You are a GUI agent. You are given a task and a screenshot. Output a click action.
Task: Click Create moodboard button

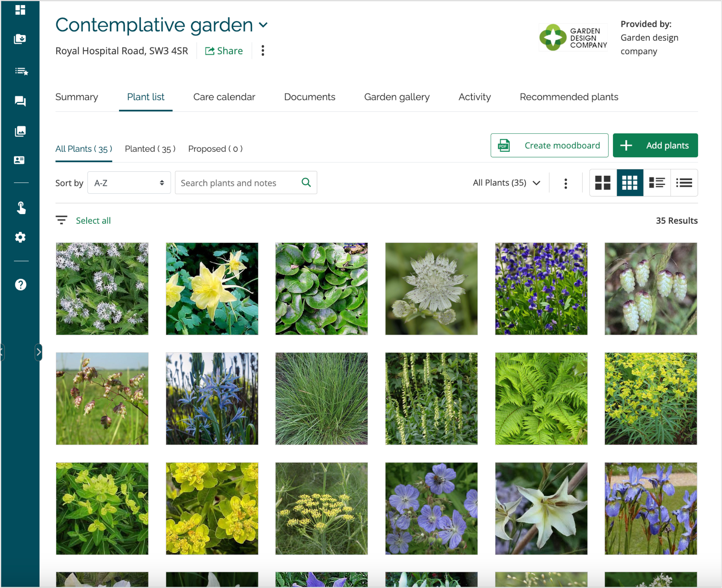(549, 145)
